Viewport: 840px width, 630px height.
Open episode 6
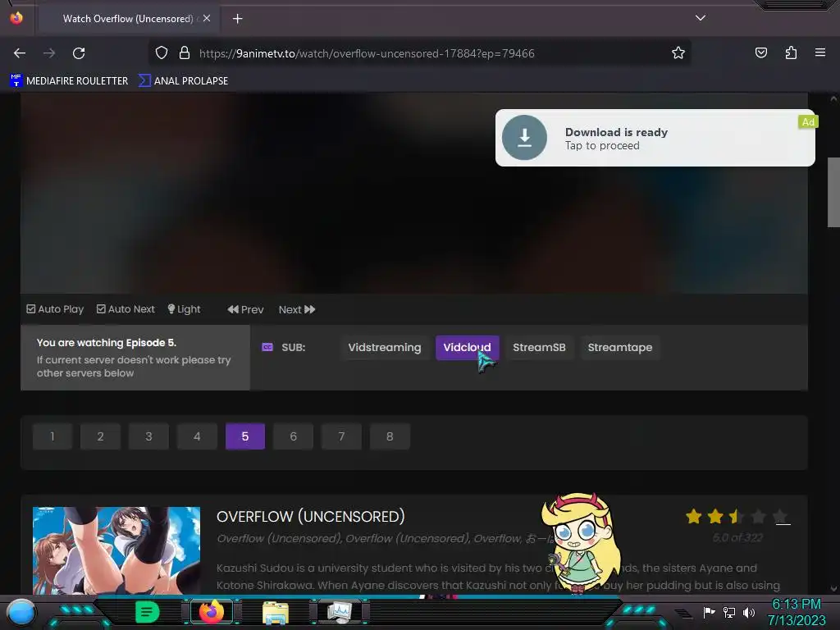point(293,436)
